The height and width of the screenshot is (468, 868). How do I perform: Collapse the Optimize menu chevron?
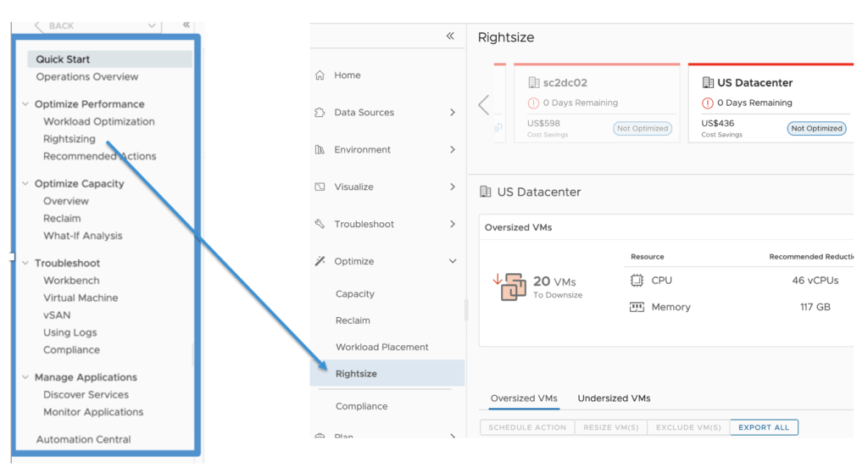(x=453, y=262)
